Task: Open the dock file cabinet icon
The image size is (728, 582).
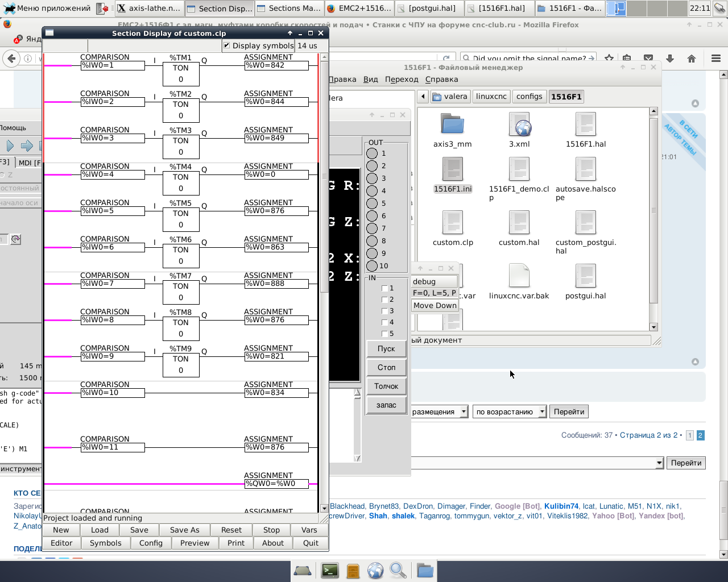Action: point(353,570)
